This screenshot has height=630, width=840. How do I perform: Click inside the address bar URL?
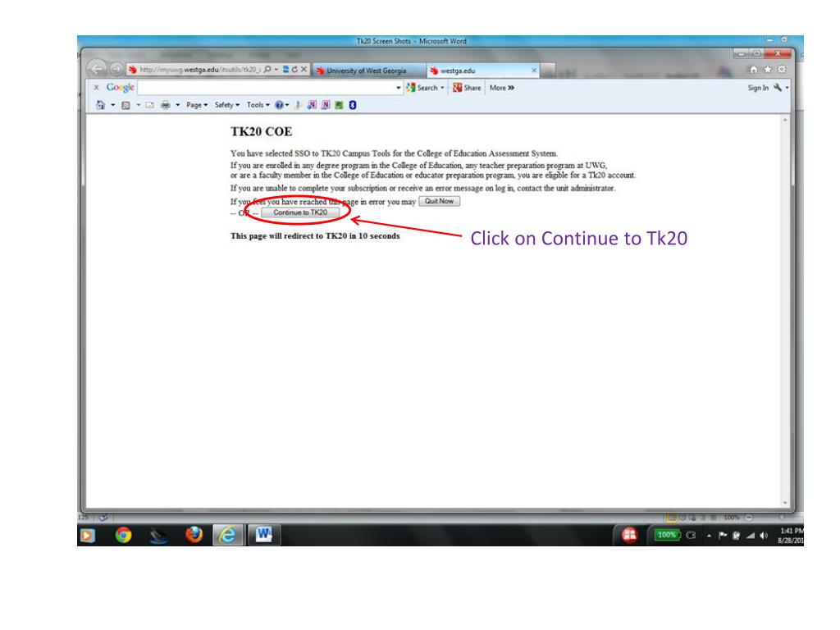pos(199,70)
